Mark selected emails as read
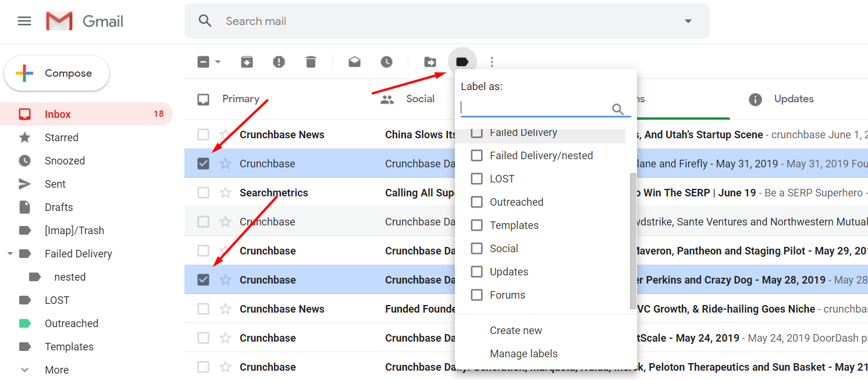868x380 pixels. pos(354,62)
